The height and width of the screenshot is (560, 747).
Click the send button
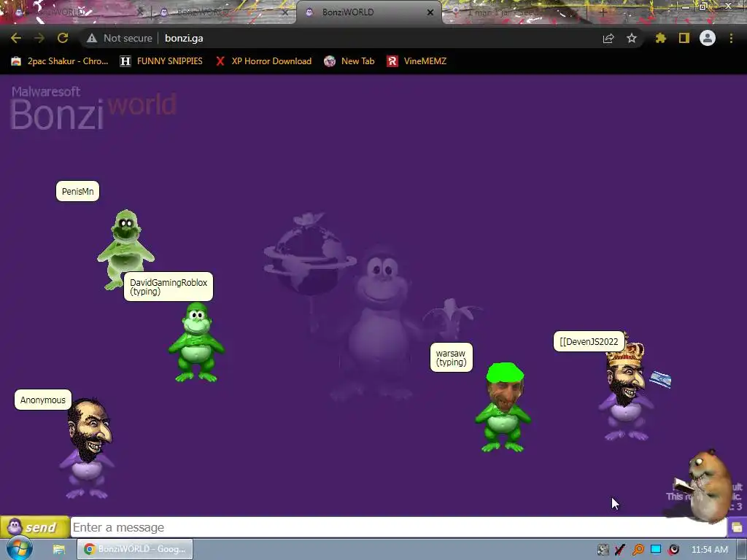pyautogui.click(x=35, y=528)
